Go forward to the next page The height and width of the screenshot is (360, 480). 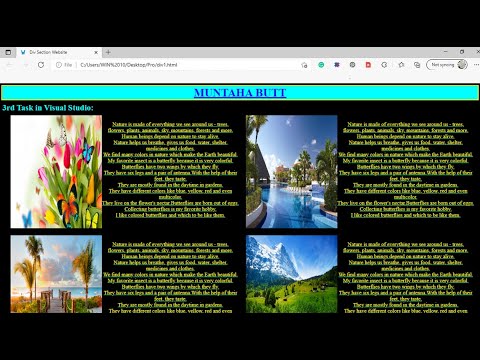pos(25,65)
